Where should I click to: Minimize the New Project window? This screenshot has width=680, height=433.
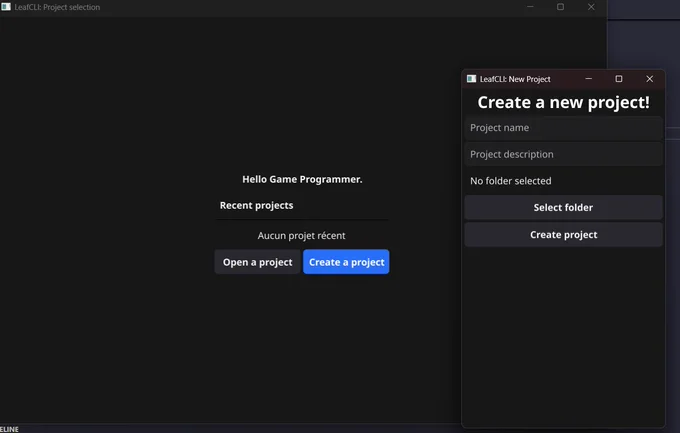click(x=588, y=79)
